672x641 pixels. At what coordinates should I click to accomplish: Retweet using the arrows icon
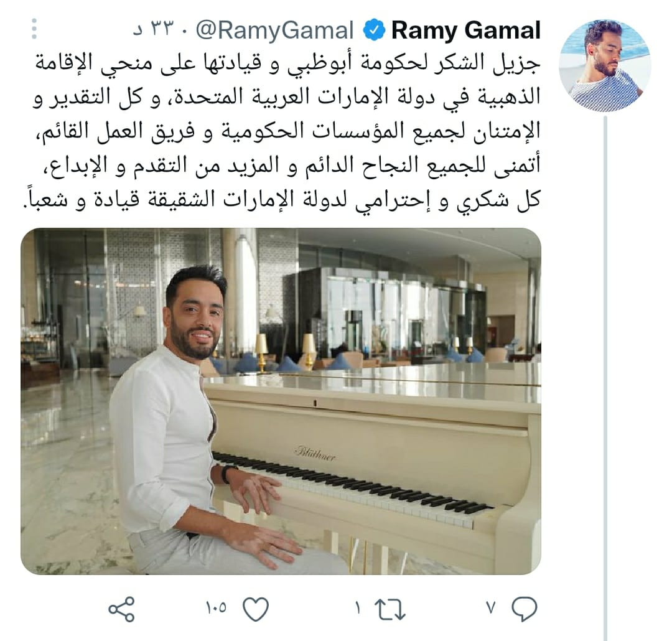[x=390, y=609]
